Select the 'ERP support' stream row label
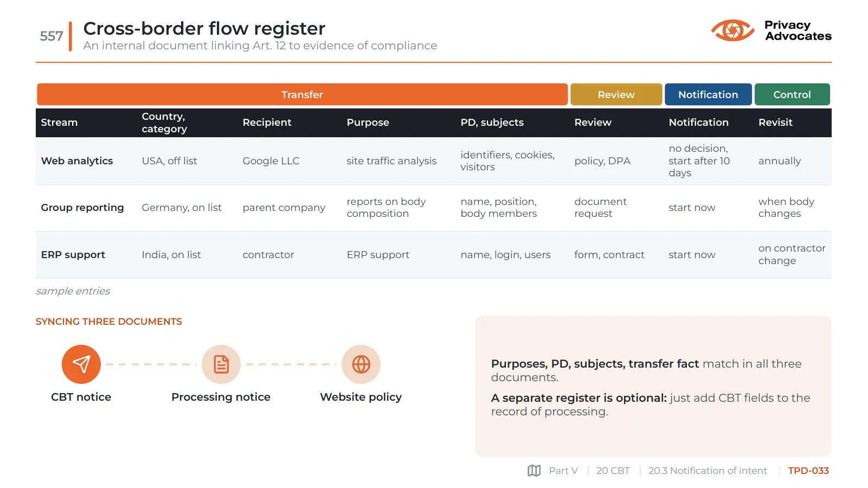This screenshot has height=488, width=868. [73, 255]
